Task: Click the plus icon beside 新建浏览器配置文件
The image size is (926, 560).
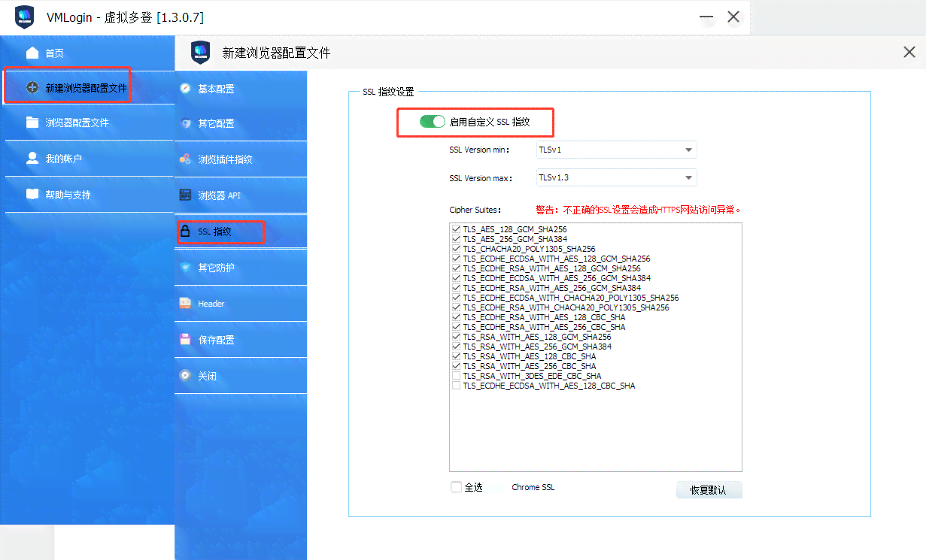Action: pyautogui.click(x=32, y=88)
